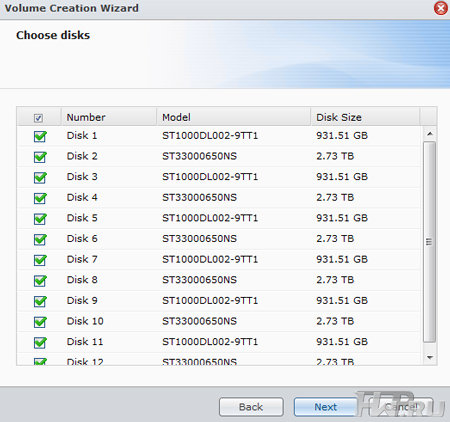Click Disk 5 model ST1000DL002-9TT1
Screen dimensions: 450x422
(210, 218)
